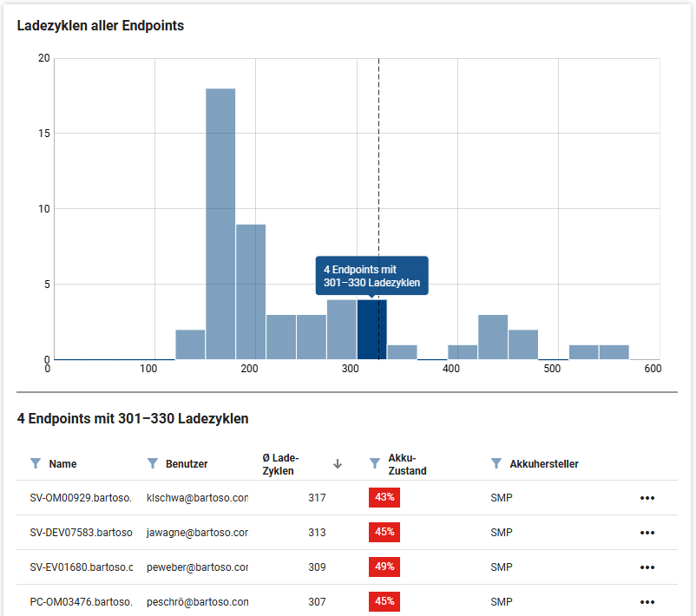696x616 pixels.
Task: Select the PC-OM03476.bartoso endpoint row
Action: point(81,602)
